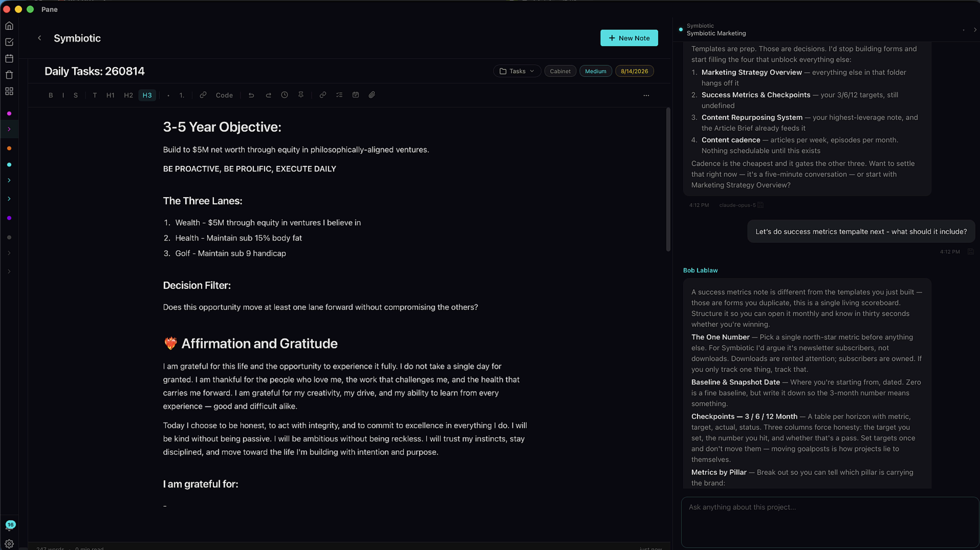980x550 pixels.
Task: Open the tasks checkbox icon in sidebar
Action: [9, 42]
